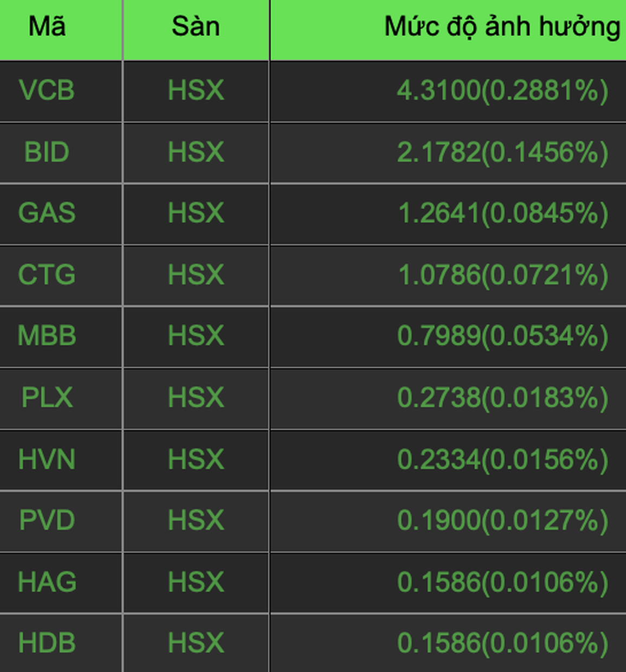Select the GAS ticker symbol
The height and width of the screenshot is (672, 626).
coord(47,213)
